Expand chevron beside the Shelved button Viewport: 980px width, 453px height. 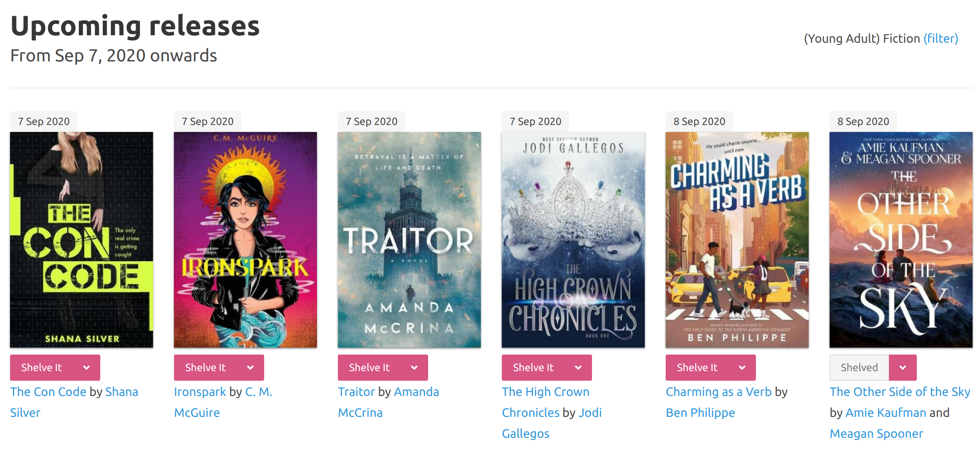pyautogui.click(x=902, y=368)
